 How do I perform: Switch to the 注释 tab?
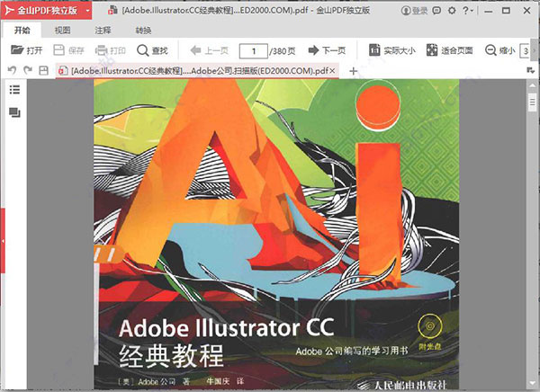pos(103,31)
